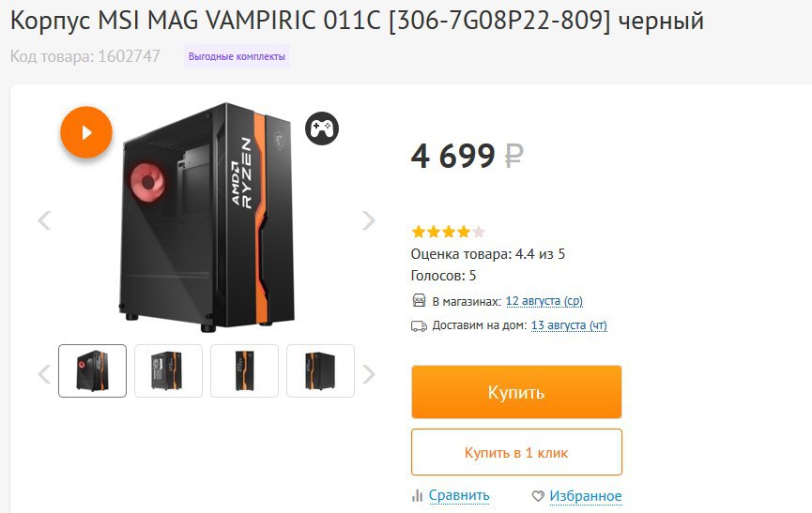Click the store availability icon

point(419,300)
